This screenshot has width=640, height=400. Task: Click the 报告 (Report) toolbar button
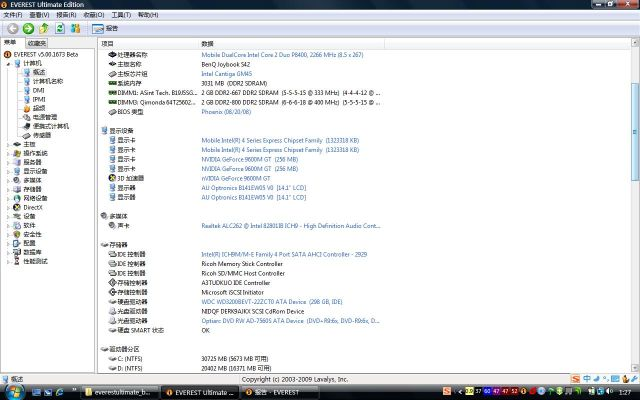pyautogui.click(x=105, y=28)
